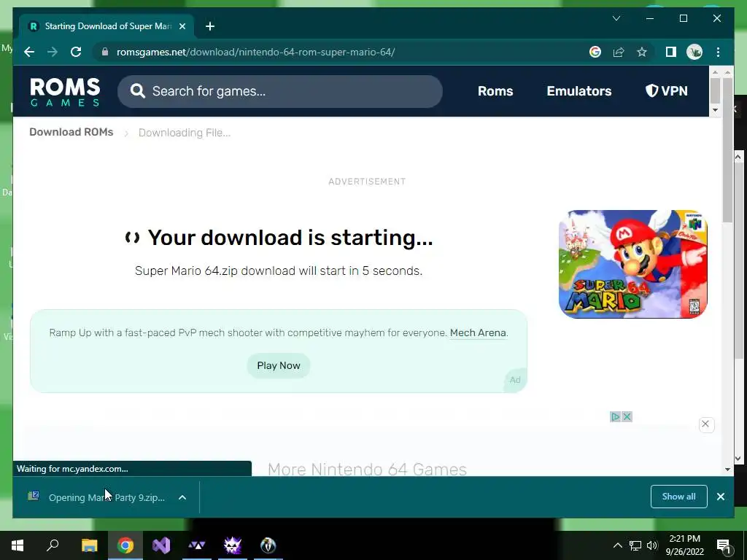This screenshot has width=747, height=560.
Task: Open the Emulators menu item
Action: click(x=578, y=91)
